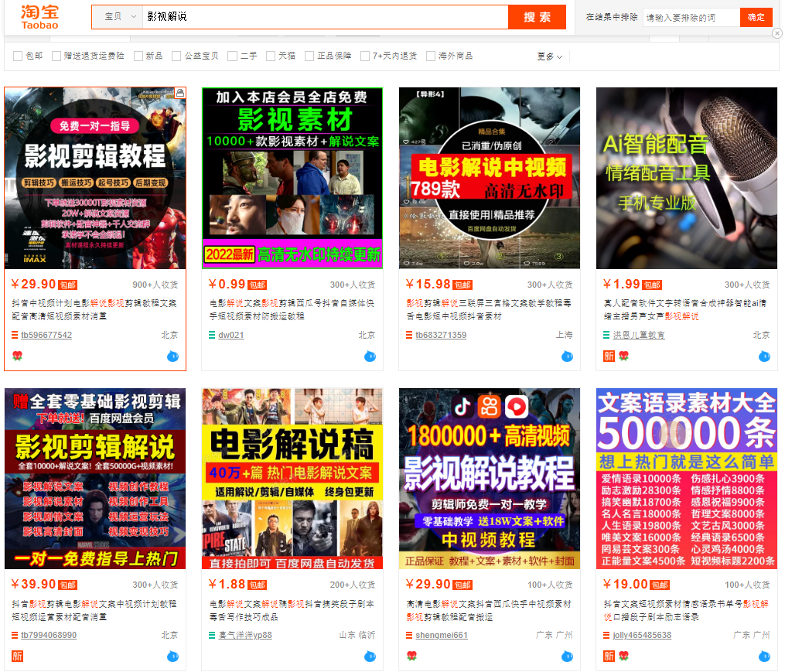Open seller link tb7994068990
The width and height of the screenshot is (785, 672).
[x=49, y=635]
